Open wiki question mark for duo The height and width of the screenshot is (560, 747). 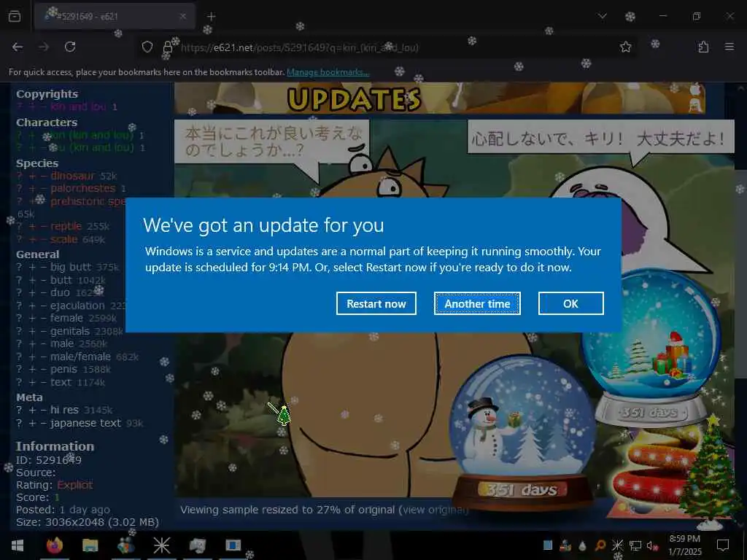point(19,292)
